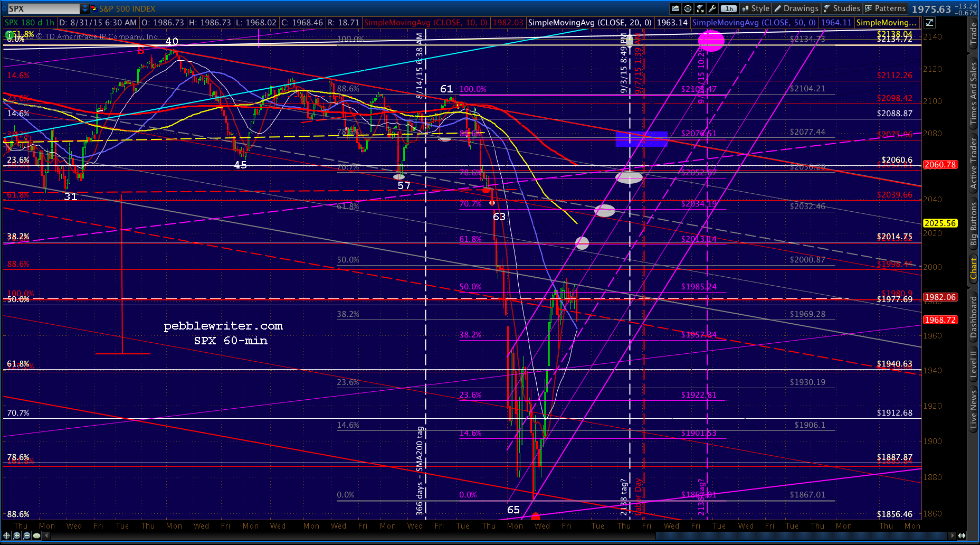
Task: Click the oval drawing tool icon
Action: (36, 535)
